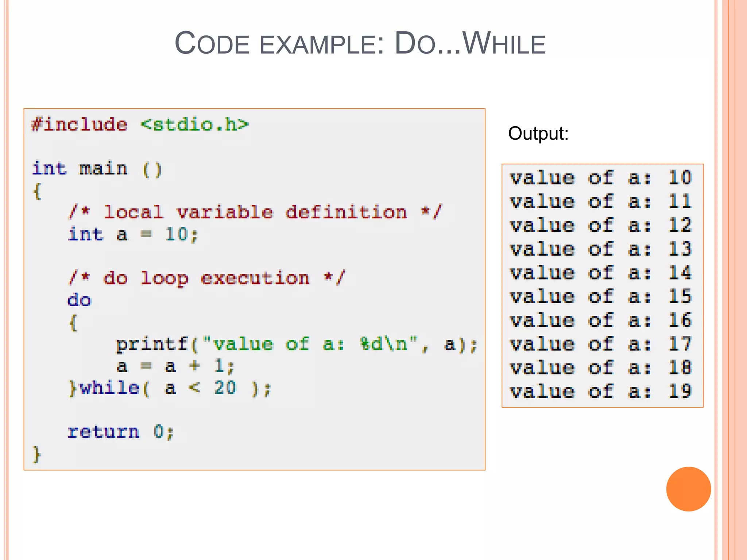This screenshot has width=747, height=560.
Task: Click the 'int main ()' line
Action: tap(97, 169)
